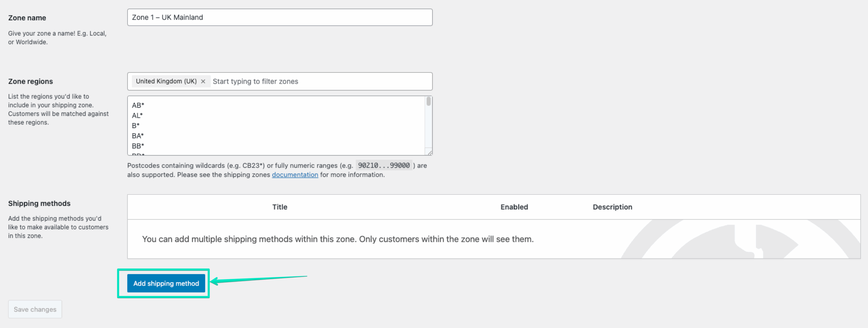This screenshot has width=868, height=328.
Task: Remove the United Kingdom (UK) region tag
Action: click(203, 81)
